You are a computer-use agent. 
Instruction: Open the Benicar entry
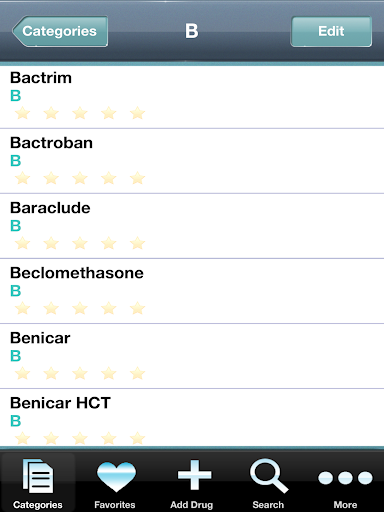[x=192, y=356]
